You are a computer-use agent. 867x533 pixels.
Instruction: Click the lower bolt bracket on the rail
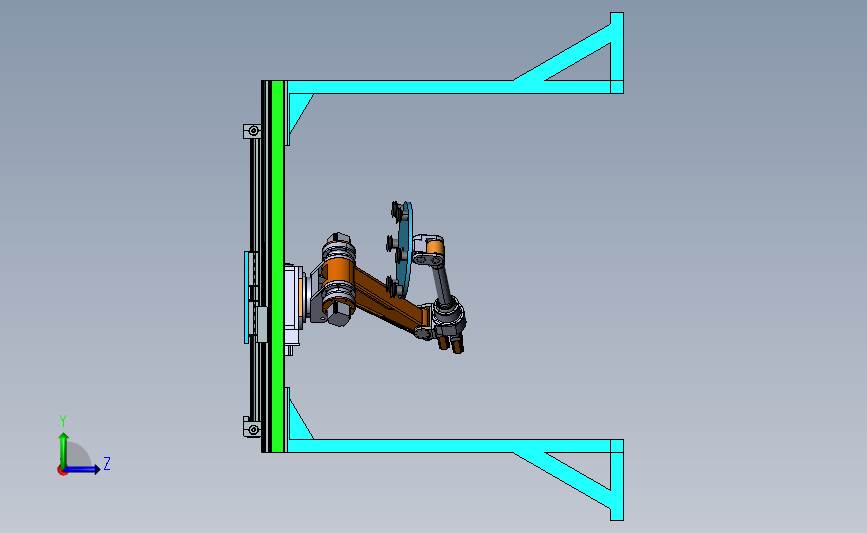coord(253,429)
